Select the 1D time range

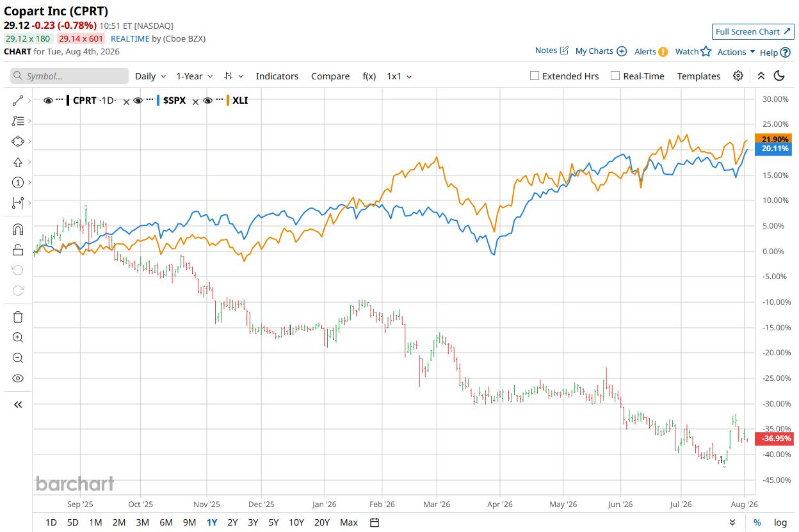coord(51,522)
